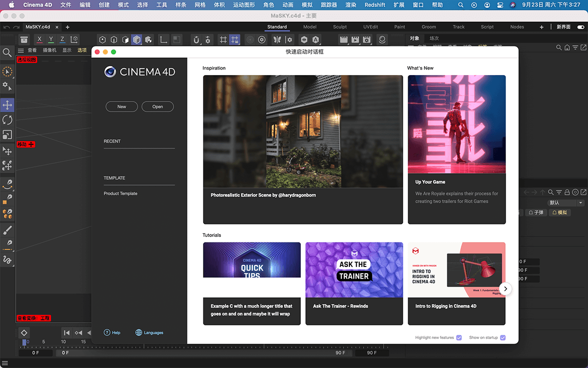588x368 pixels.
Task: Click the Open button in dialog
Action: [158, 106]
